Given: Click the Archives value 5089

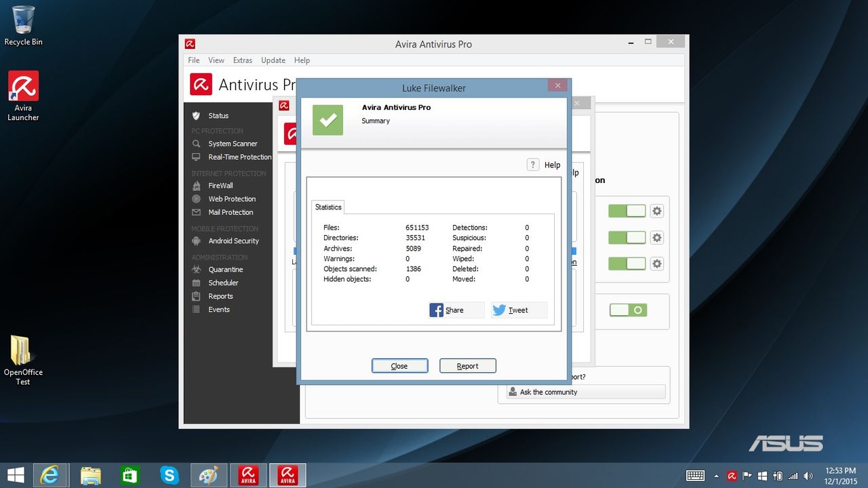Looking at the screenshot, I should coord(413,249).
